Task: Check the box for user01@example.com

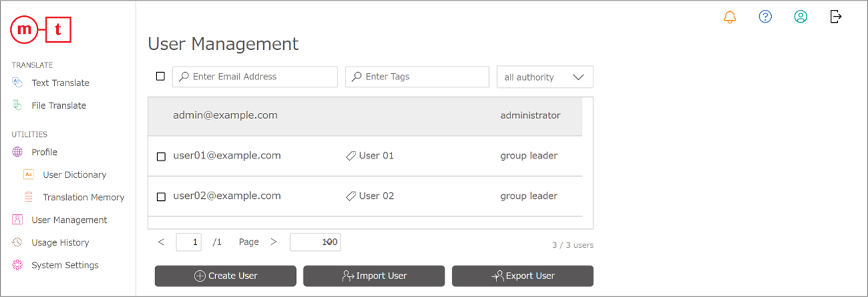Action: coord(161,157)
